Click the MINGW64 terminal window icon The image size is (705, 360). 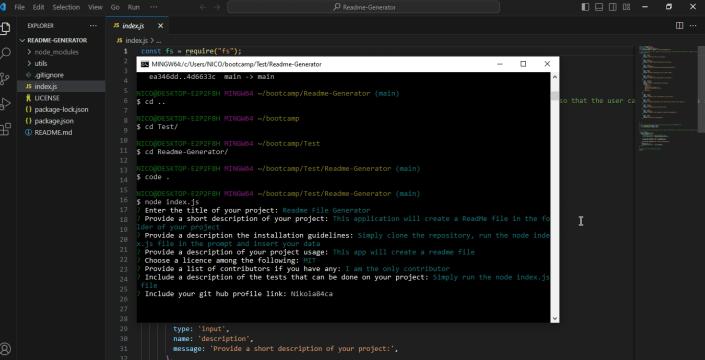145,64
